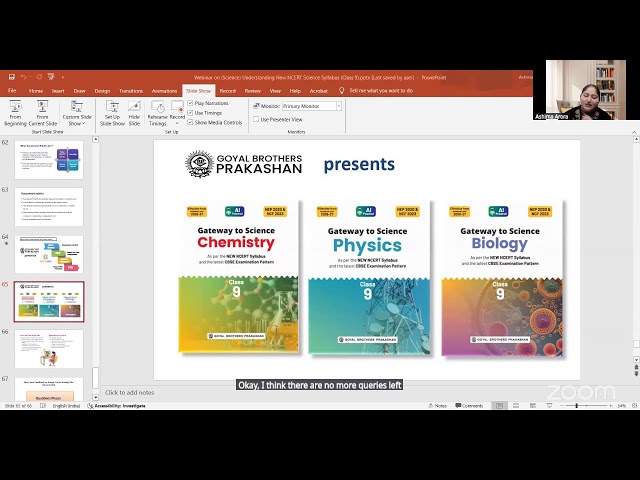Click the Biology book cover on slide
This screenshot has height=480, width=640.
pos(502,278)
